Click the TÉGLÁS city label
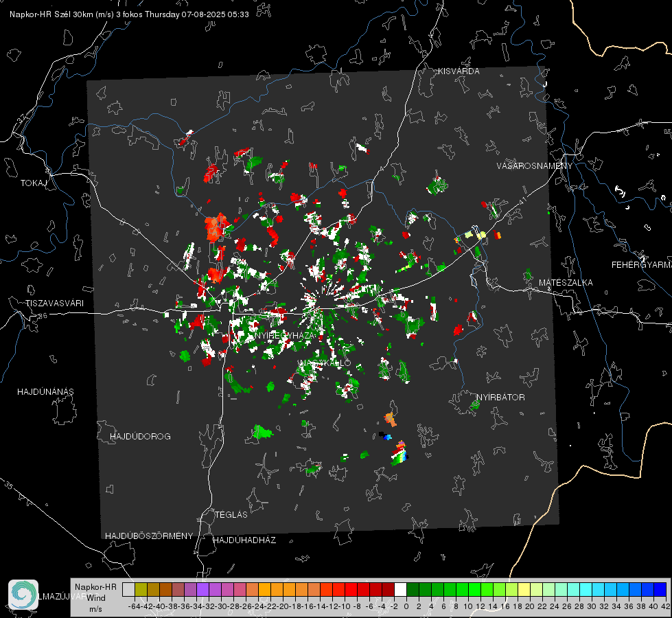 click(231, 514)
